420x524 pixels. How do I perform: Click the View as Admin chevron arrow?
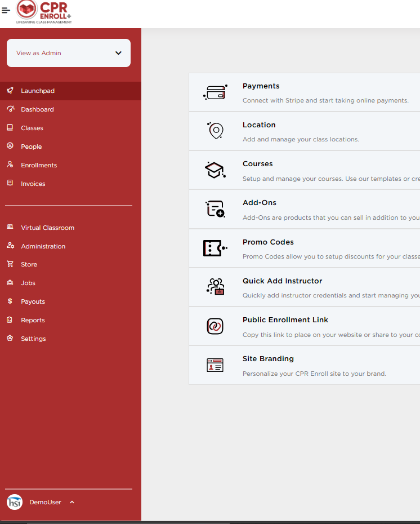tap(118, 53)
